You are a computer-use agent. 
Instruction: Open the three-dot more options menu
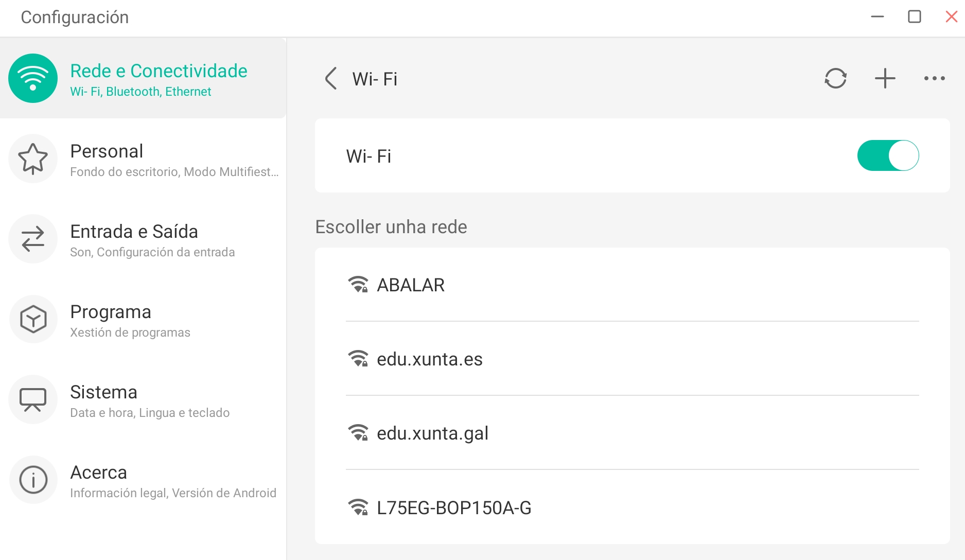(934, 79)
